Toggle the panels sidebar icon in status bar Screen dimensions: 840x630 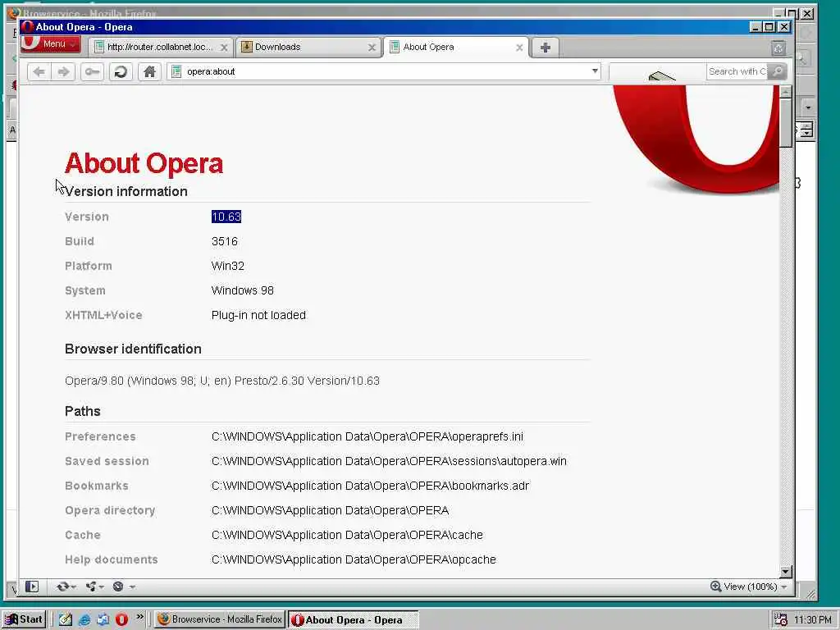point(32,587)
